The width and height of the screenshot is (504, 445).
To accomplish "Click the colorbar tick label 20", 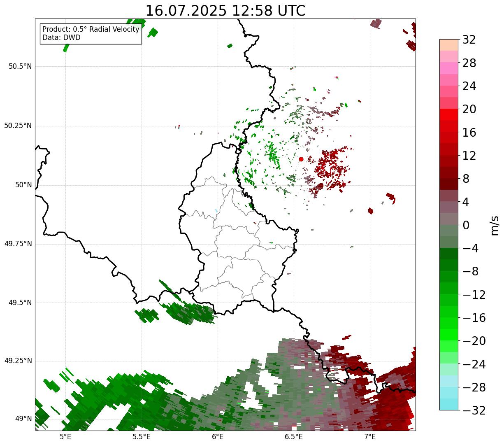I will [x=469, y=109].
